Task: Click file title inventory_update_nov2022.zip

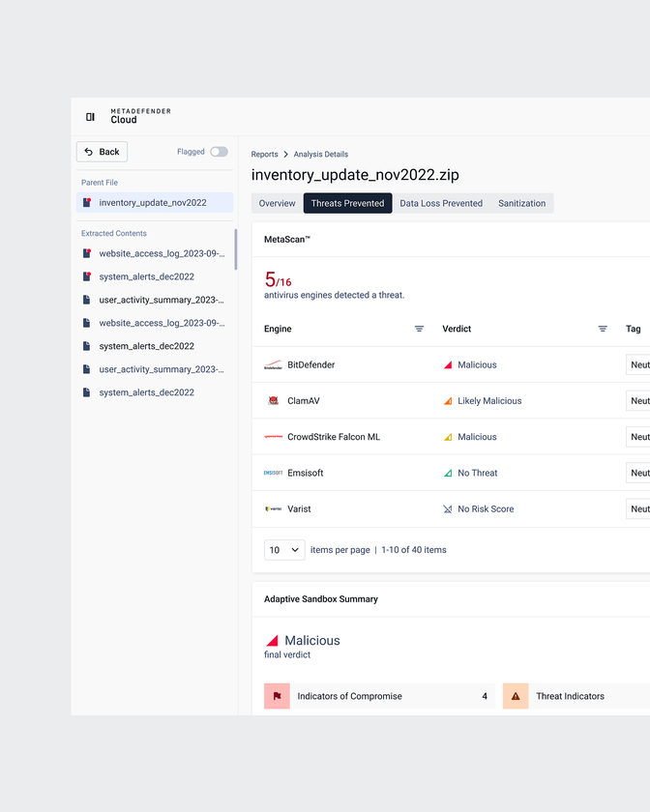Action: 355,175
